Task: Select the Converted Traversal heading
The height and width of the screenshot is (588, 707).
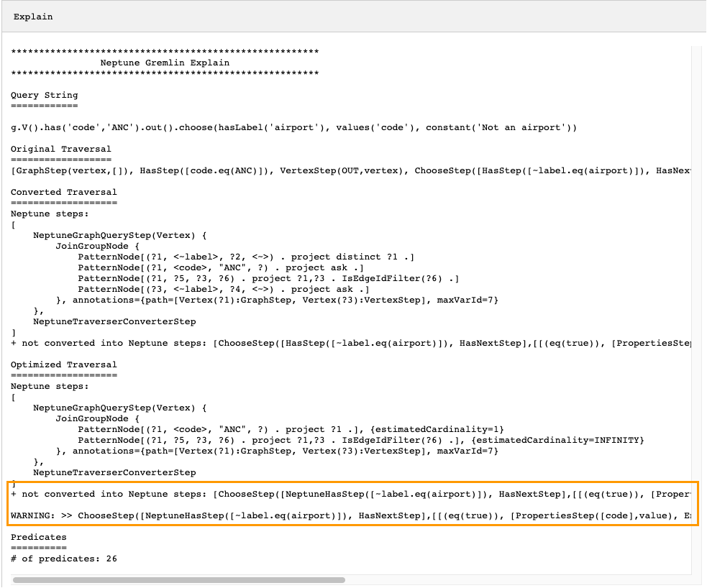Action: coord(63,192)
